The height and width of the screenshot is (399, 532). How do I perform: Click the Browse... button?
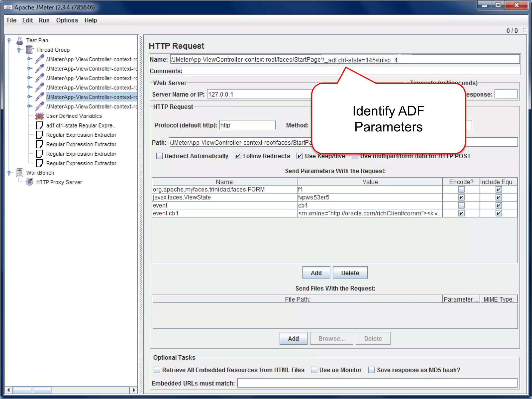pos(331,338)
